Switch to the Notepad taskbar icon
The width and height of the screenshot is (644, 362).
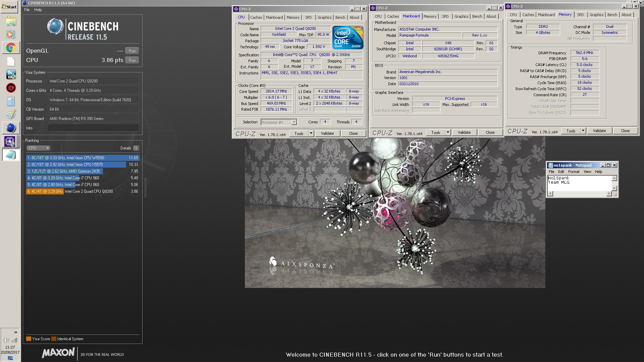[11, 155]
